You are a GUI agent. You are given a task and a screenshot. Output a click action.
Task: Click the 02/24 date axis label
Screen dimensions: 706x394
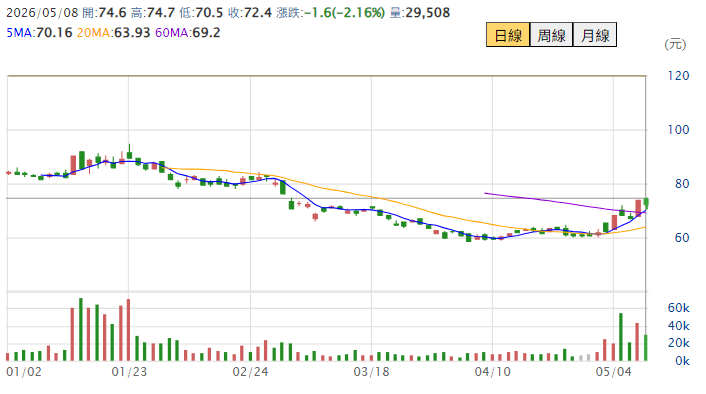250,372
